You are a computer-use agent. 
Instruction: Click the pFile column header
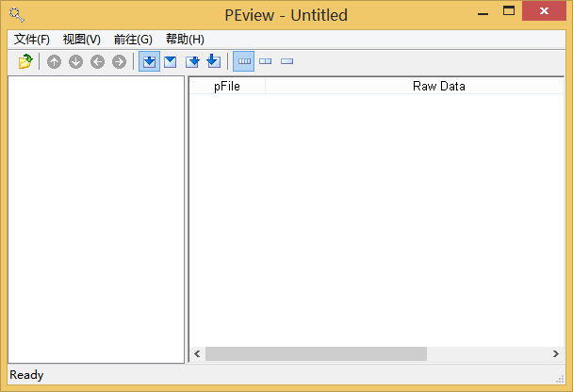click(227, 86)
